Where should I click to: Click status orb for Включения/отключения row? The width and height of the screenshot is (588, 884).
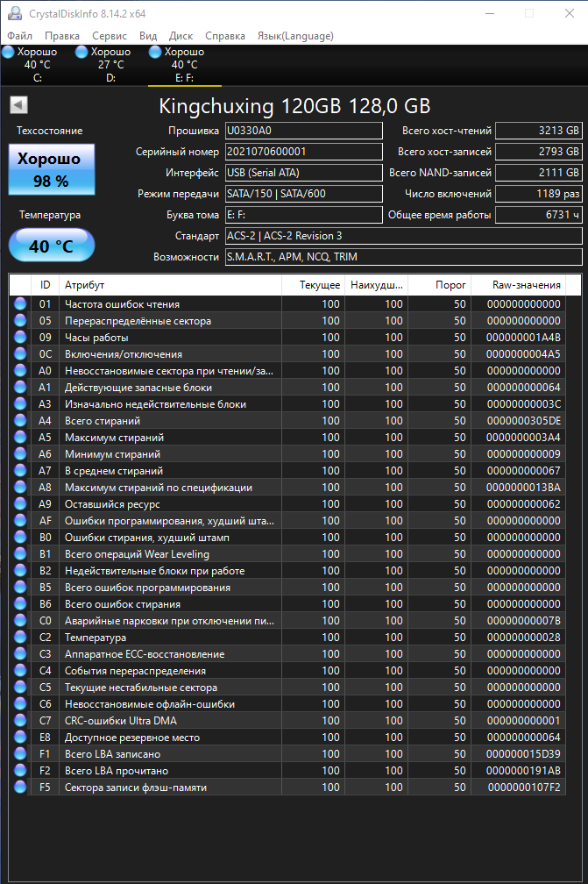click(20, 354)
